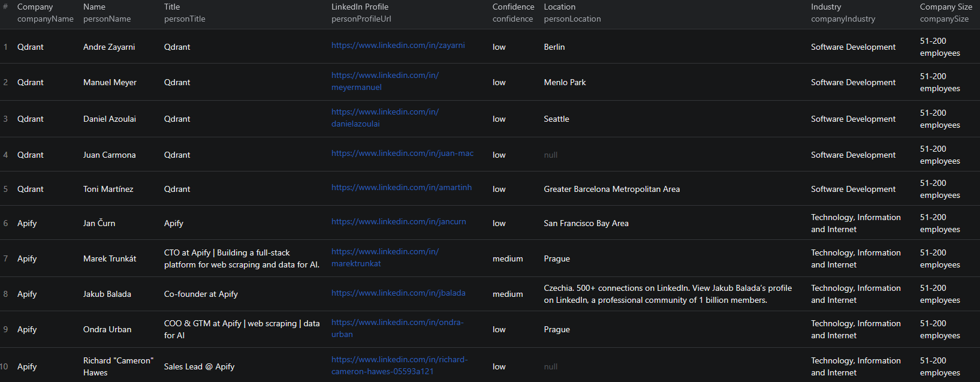Select the Company Size column header
980x382 pixels.
tap(946, 7)
